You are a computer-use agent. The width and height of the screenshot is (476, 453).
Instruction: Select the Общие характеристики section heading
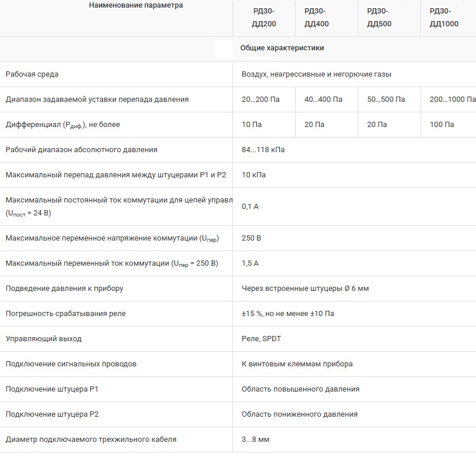[282, 48]
